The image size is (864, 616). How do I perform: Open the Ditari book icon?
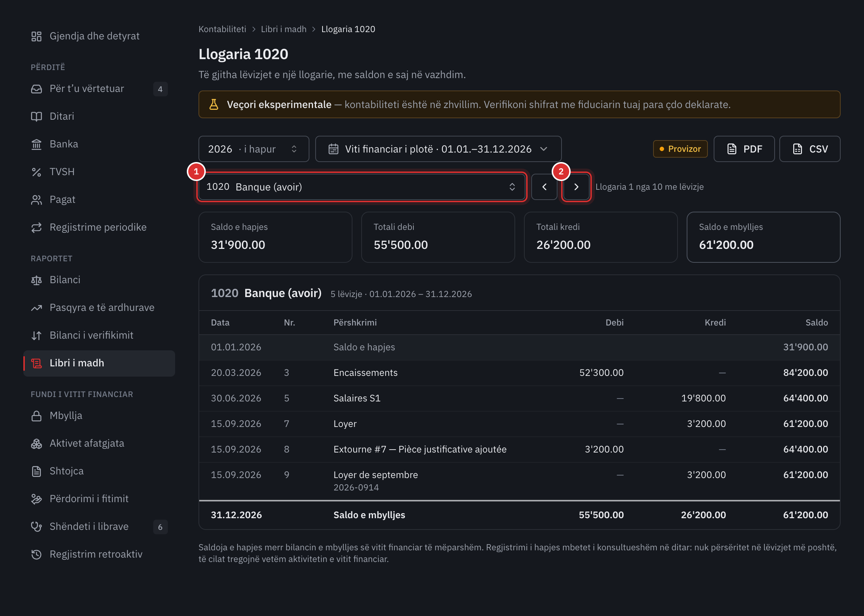click(x=36, y=116)
